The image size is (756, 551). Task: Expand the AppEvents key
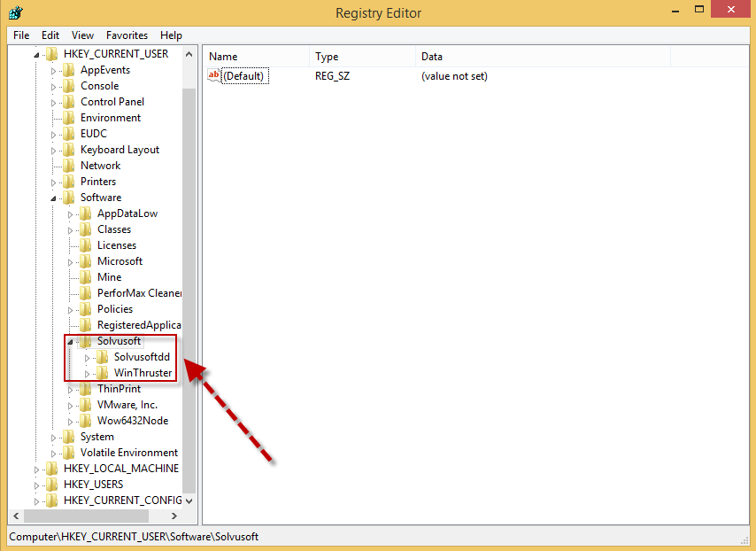click(53, 71)
